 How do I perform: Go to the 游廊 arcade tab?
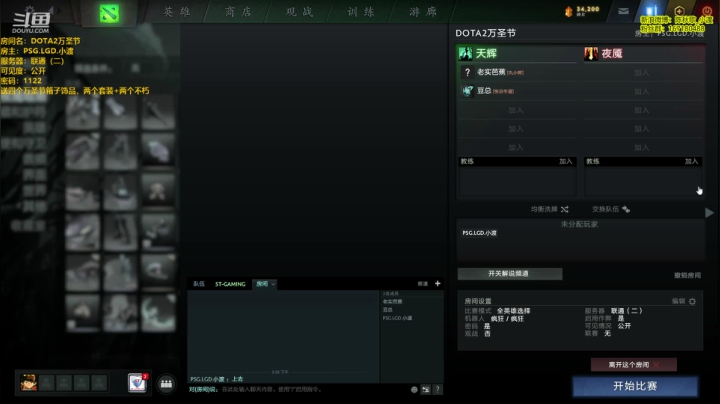click(x=423, y=12)
